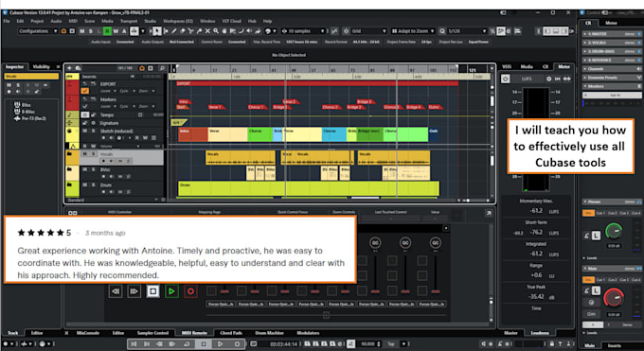Open the 1/128 quantize dropdown
This screenshot has height=351, width=644.
pyautogui.click(x=467, y=31)
